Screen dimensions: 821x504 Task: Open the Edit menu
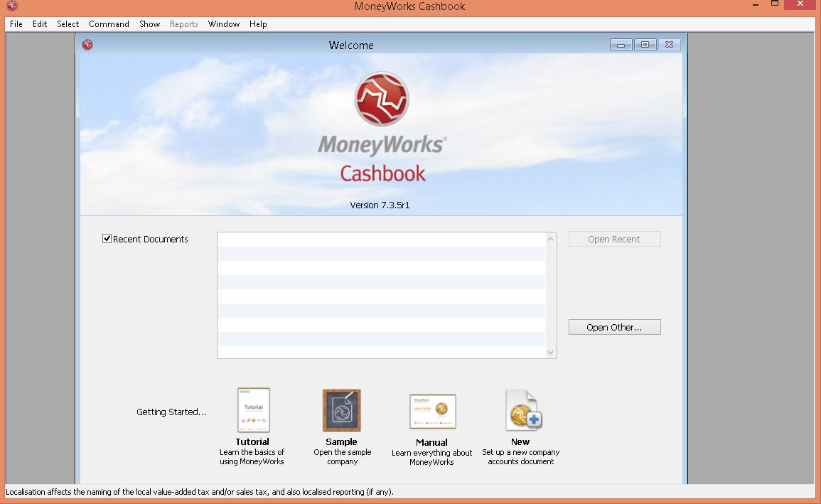point(39,23)
